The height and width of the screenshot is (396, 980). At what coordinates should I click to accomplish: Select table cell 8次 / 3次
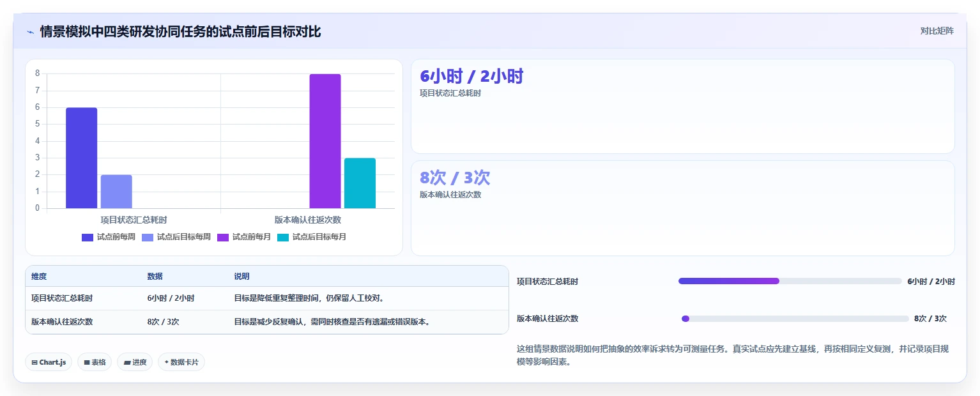click(163, 322)
